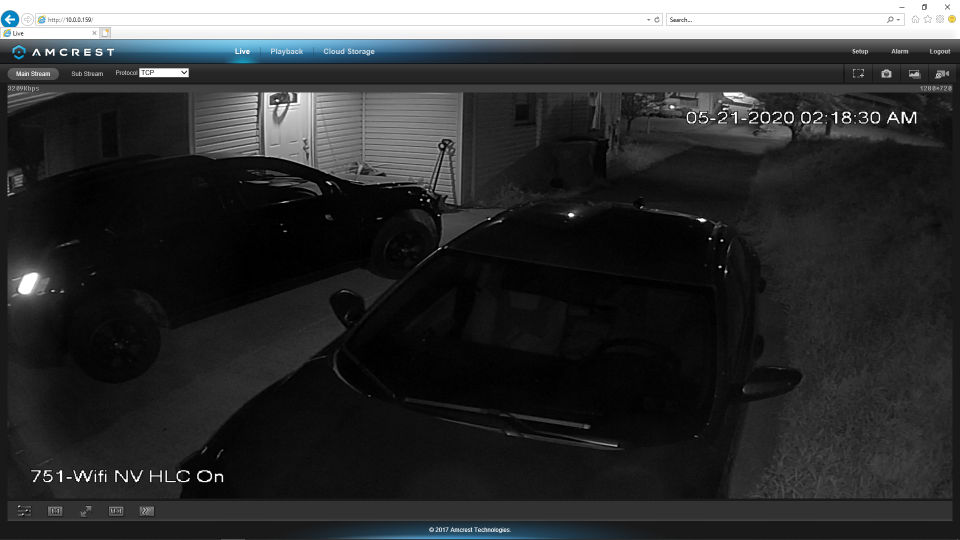Image resolution: width=960 pixels, height=540 pixels.
Task: Select the Live browser tab
Action: point(49,33)
